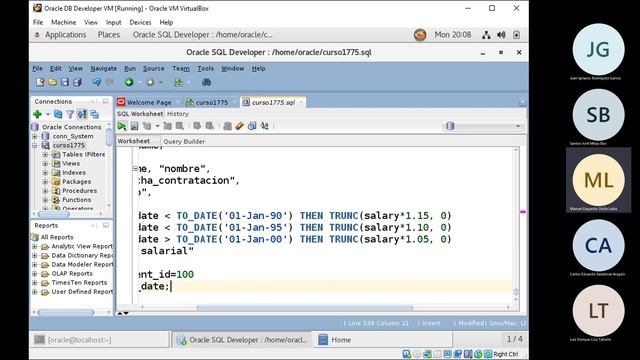Screen dimensions: 640x360
Task: Switch to the History tab
Action: [x=178, y=114]
